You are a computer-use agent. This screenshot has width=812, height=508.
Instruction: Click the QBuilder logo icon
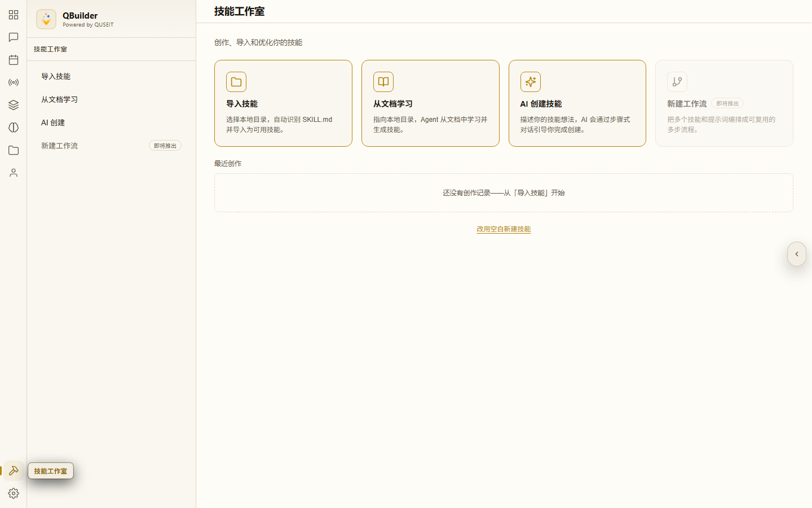tap(46, 19)
